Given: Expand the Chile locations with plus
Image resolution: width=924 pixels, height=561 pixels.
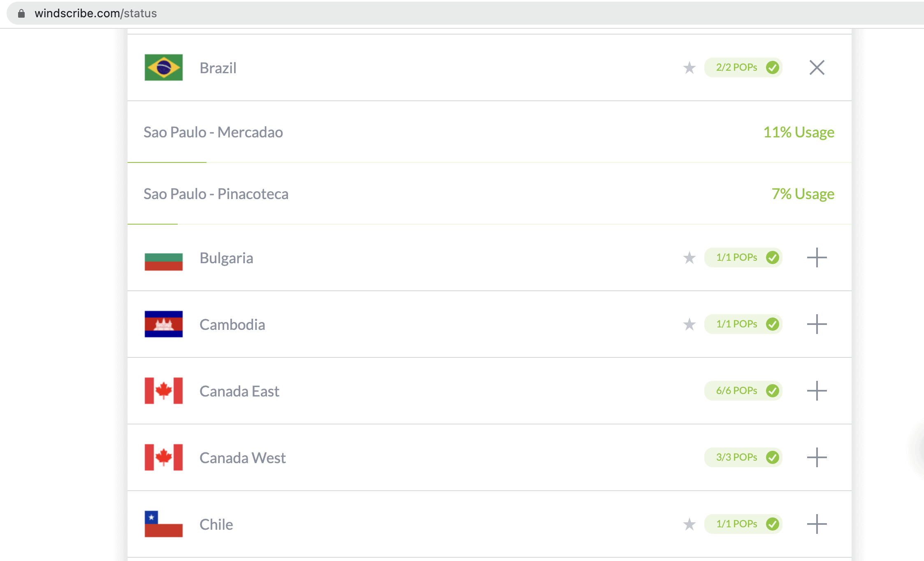Looking at the screenshot, I should 817,524.
